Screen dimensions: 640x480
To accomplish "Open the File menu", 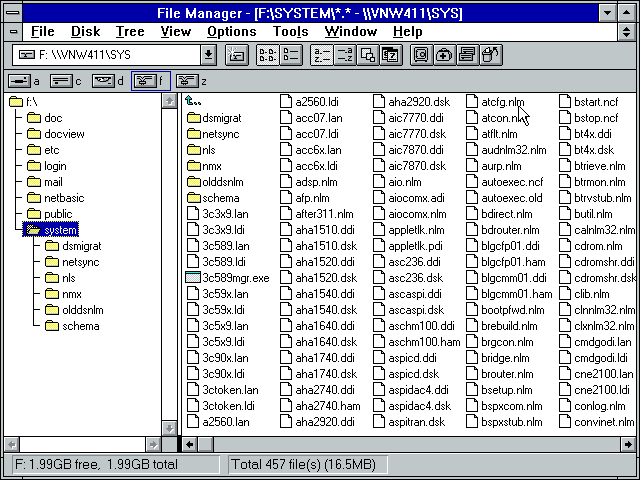I will pyautogui.click(x=42, y=32).
